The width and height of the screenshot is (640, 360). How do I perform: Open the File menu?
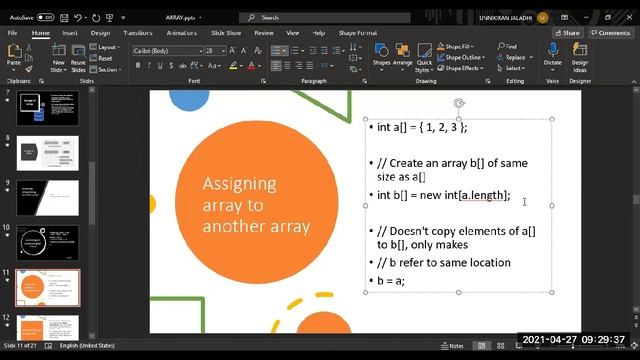[x=12, y=33]
